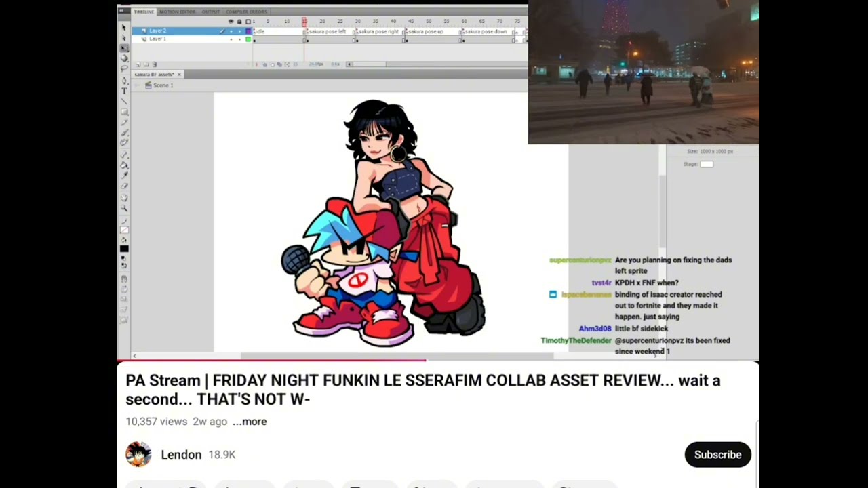Screen dimensions: 868x488
Task: Click the Stage white color swatch
Action: [707, 164]
